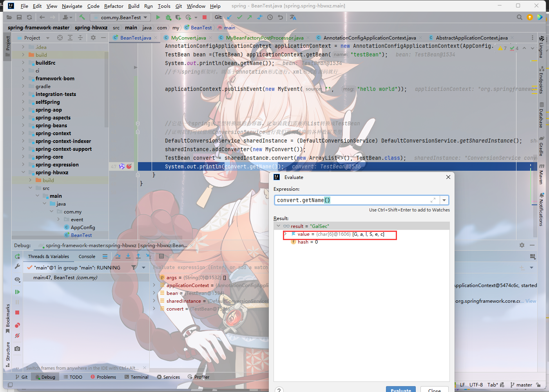
Task: Click the Select Opened File target icon
Action: pos(60,38)
